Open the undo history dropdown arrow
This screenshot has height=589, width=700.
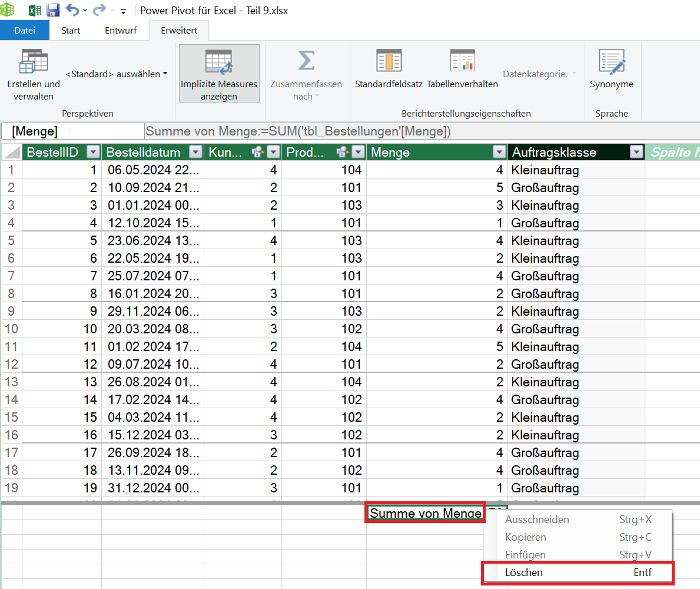pos(85,11)
